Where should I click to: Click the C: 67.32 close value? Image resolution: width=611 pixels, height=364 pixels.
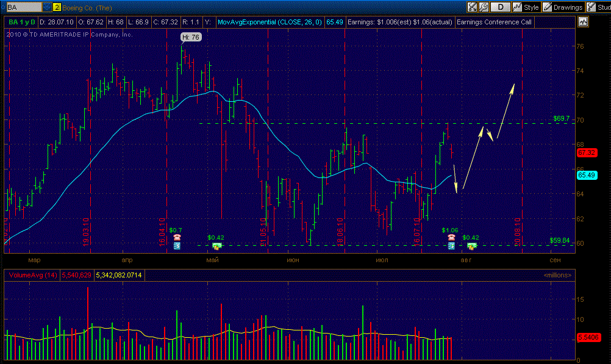pos(166,22)
